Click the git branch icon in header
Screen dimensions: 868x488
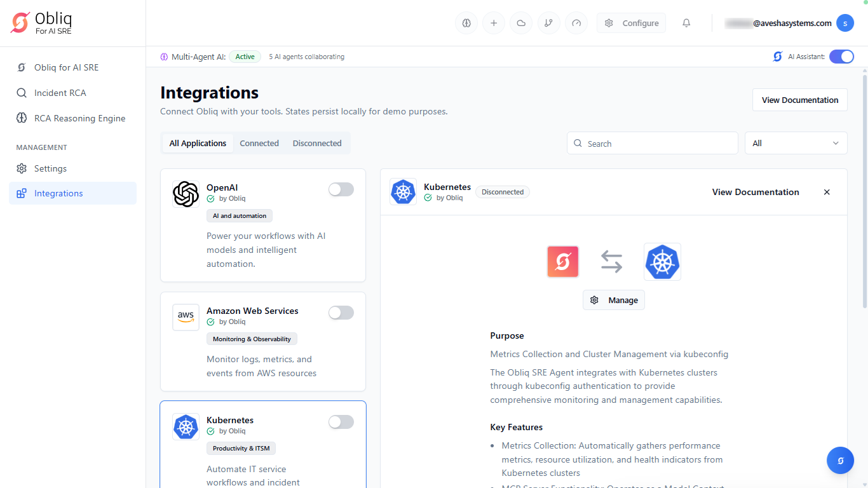pos(549,24)
